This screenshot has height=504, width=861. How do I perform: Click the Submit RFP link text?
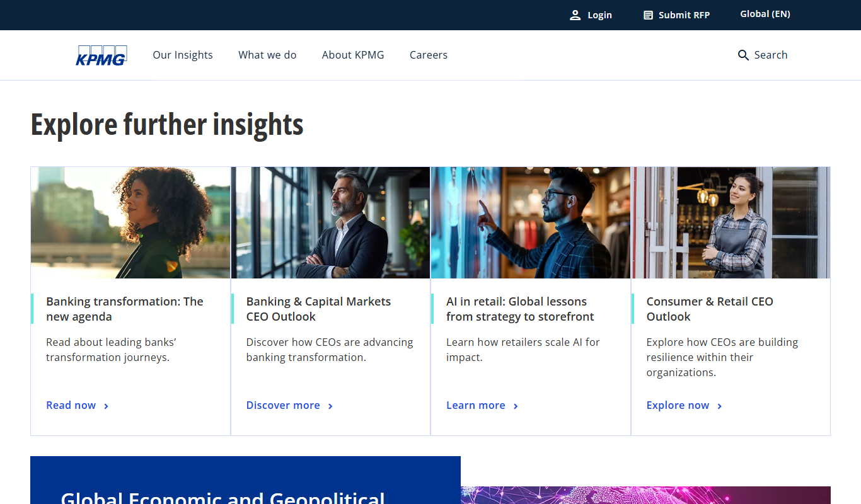click(684, 15)
